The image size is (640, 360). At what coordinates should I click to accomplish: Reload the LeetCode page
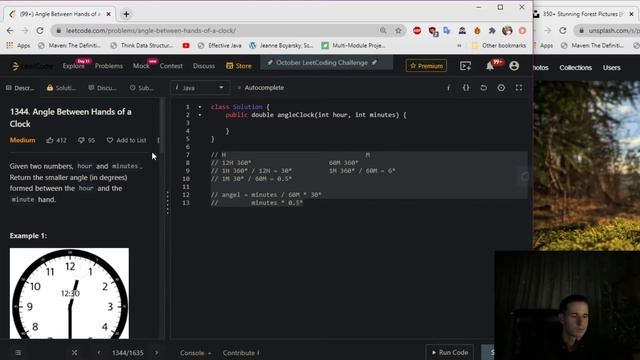(x=40, y=31)
